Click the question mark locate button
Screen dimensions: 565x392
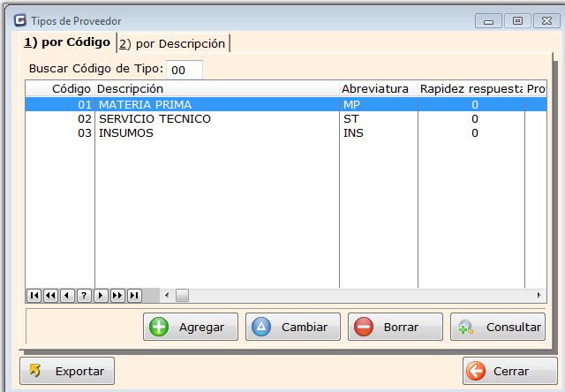point(84,296)
